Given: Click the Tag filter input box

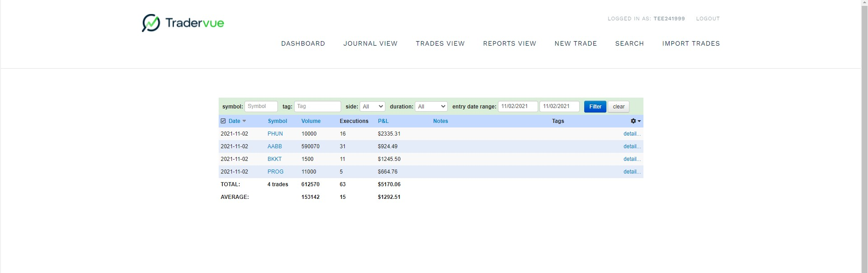Looking at the screenshot, I should [x=317, y=107].
